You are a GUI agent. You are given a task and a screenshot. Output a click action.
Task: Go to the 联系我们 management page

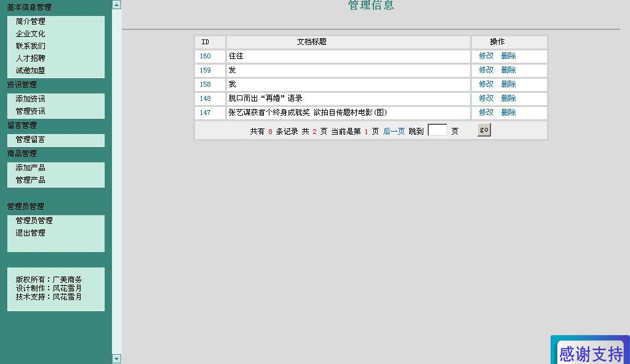pos(31,45)
